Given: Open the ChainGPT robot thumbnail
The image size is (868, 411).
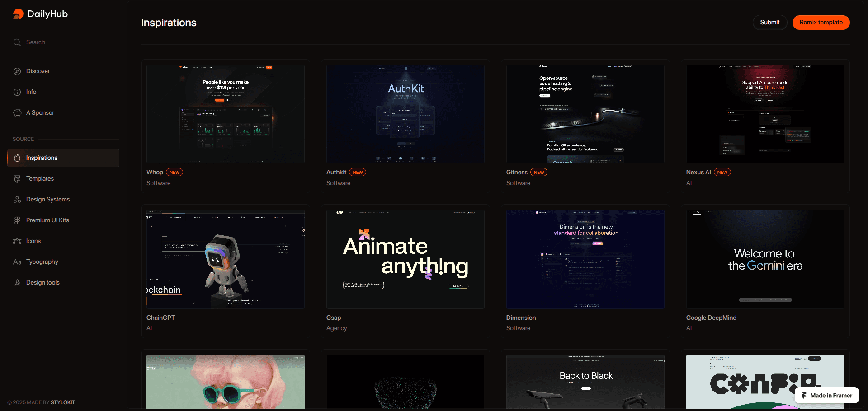Looking at the screenshot, I should pos(226,259).
